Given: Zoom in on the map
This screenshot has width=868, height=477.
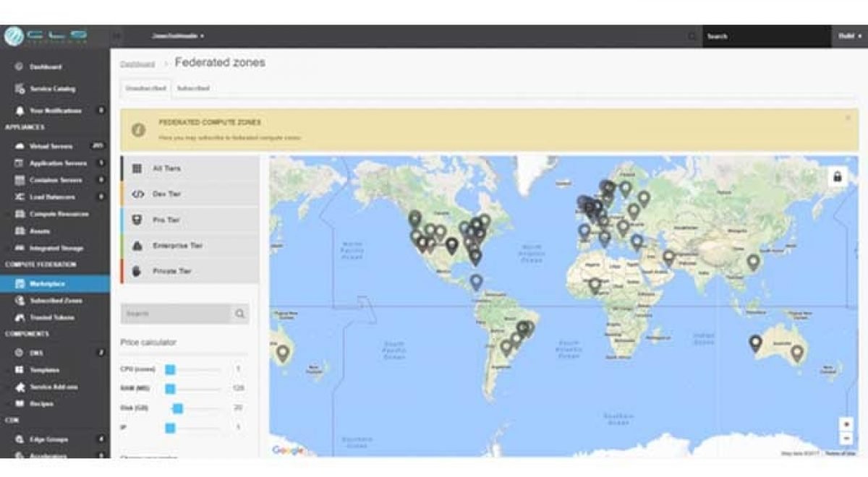Looking at the screenshot, I should [846, 424].
